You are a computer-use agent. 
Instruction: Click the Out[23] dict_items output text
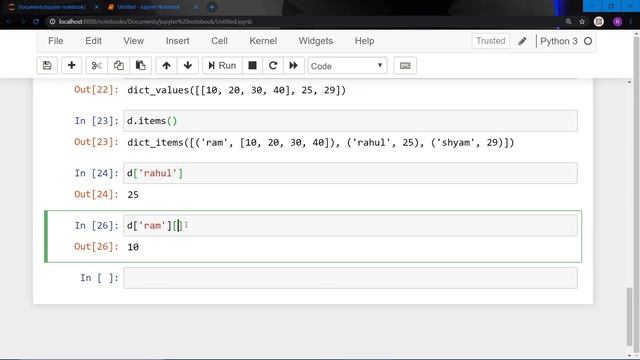(x=320, y=142)
